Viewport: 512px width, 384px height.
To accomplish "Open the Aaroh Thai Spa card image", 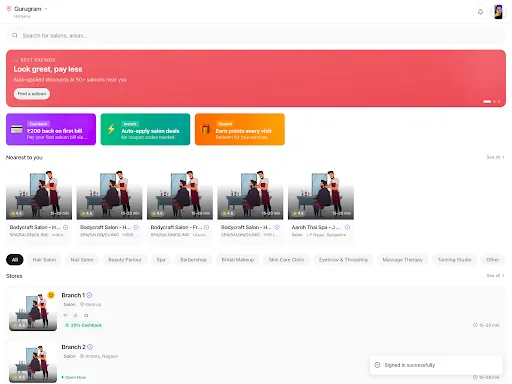I will [x=321, y=195].
